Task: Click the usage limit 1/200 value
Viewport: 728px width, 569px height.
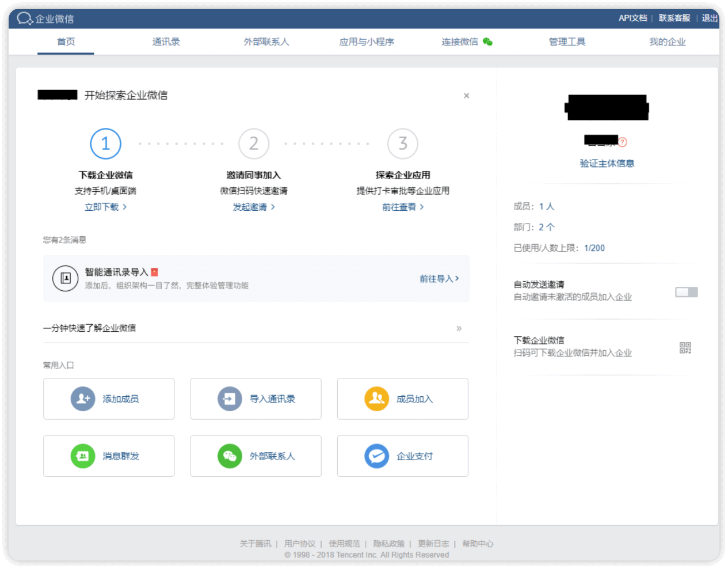Action: click(x=594, y=248)
